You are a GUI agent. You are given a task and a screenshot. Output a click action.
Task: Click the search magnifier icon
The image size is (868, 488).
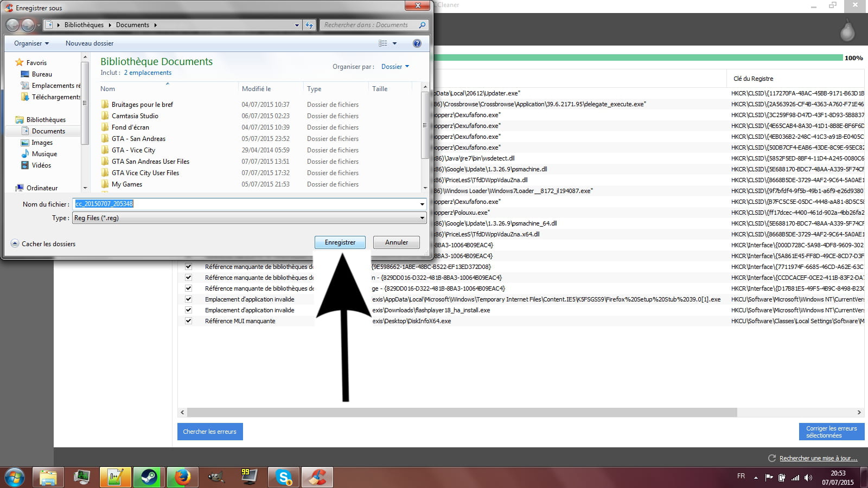(x=422, y=25)
